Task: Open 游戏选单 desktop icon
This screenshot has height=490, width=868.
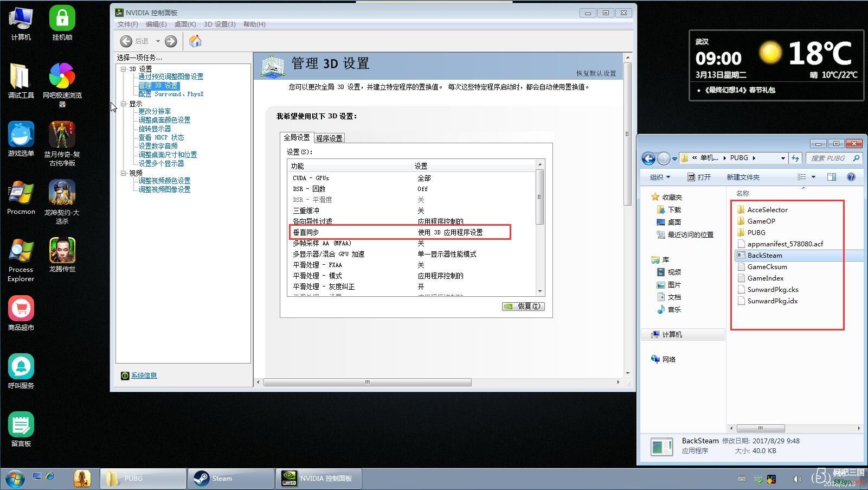Action: pyautogui.click(x=21, y=139)
